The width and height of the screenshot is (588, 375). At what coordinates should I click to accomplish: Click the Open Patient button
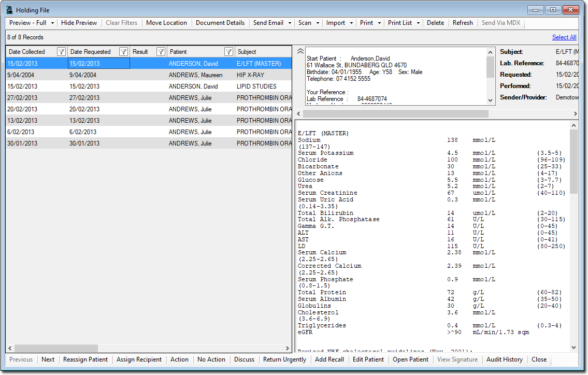tap(411, 359)
